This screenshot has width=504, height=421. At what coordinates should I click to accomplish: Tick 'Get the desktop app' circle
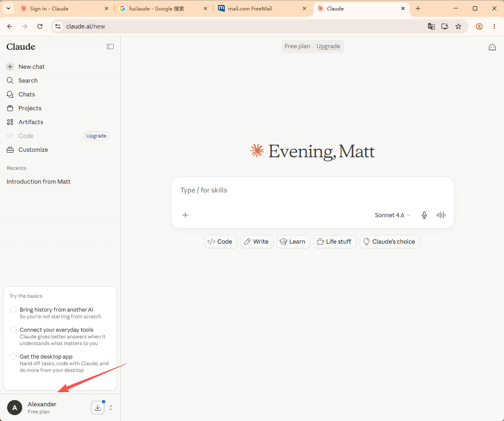click(13, 356)
